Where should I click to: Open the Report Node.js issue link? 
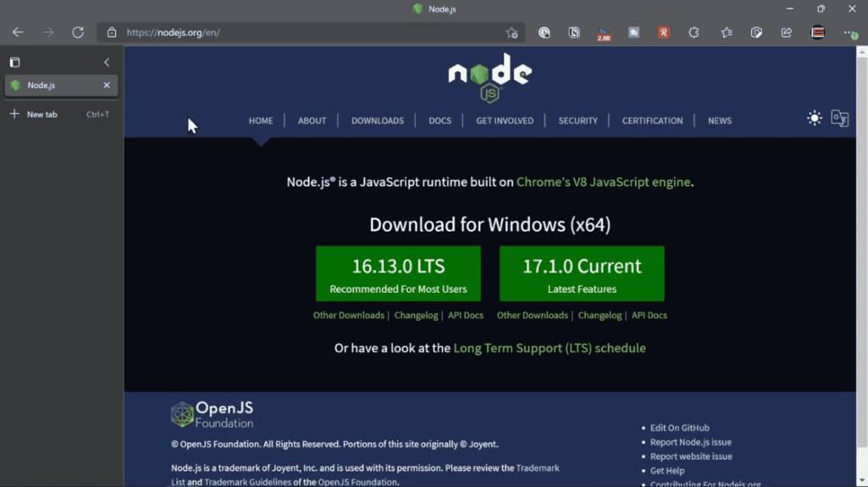pos(691,442)
